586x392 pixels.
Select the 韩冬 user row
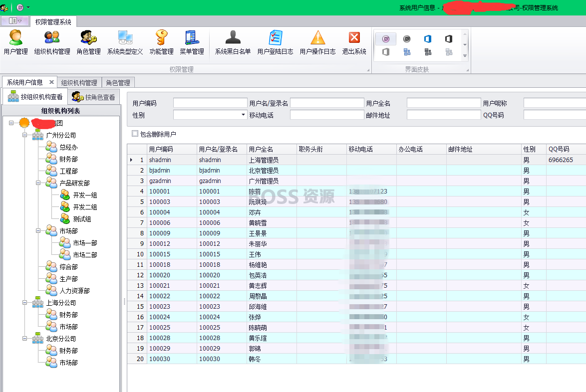click(x=356, y=359)
